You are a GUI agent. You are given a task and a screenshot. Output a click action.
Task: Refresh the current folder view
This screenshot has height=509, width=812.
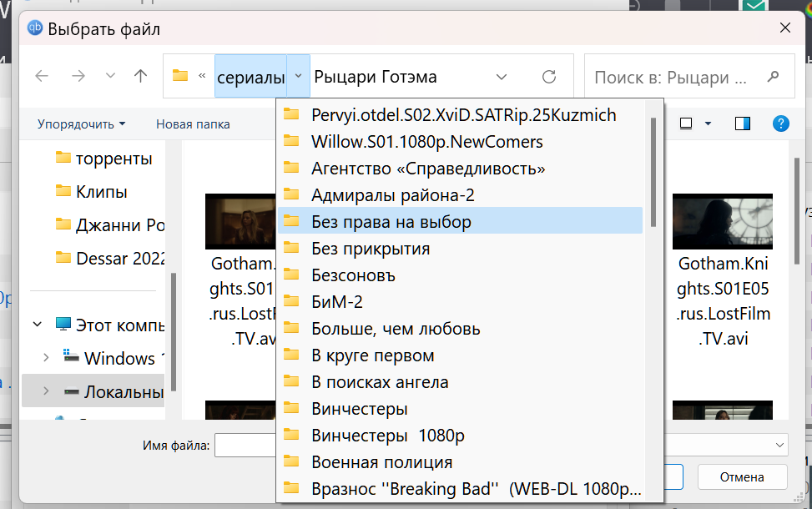pos(549,77)
